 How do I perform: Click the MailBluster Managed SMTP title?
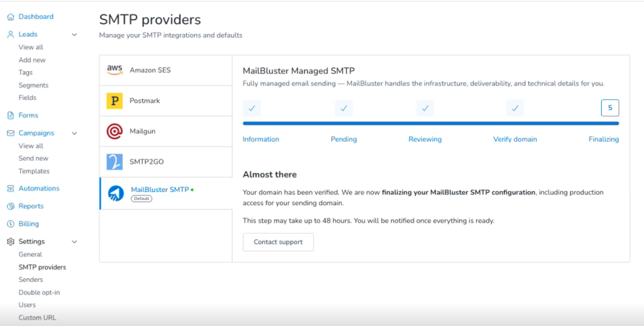[x=299, y=70]
